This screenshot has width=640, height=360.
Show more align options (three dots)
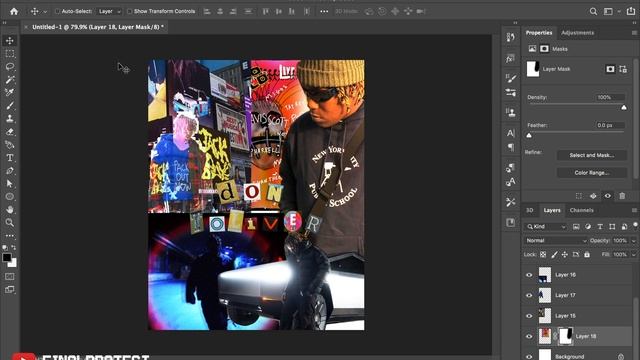pos(324,11)
